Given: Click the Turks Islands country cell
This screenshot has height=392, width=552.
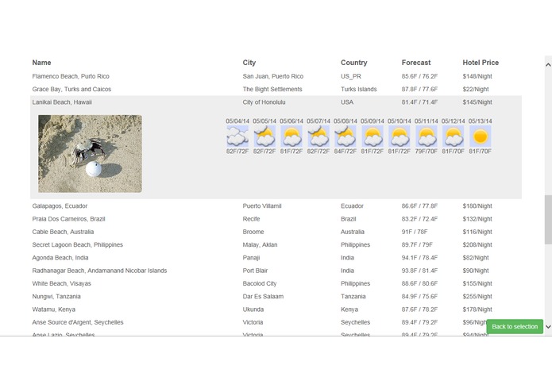Looking at the screenshot, I should click(358, 90).
